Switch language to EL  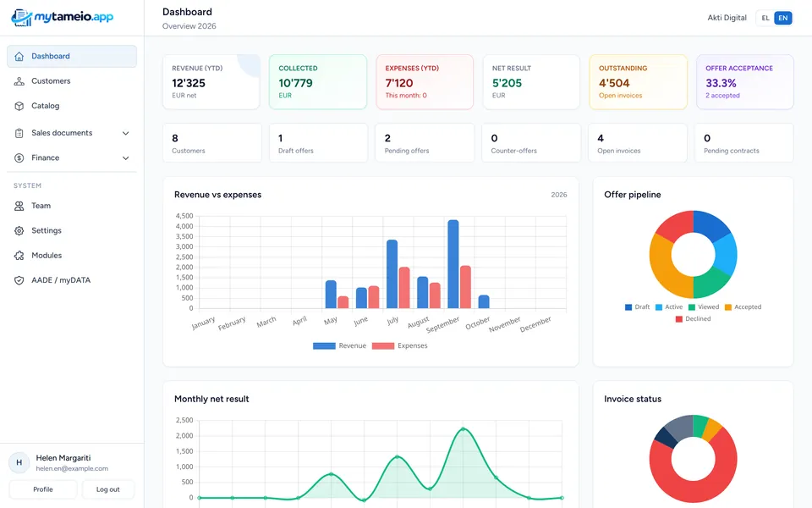765,18
